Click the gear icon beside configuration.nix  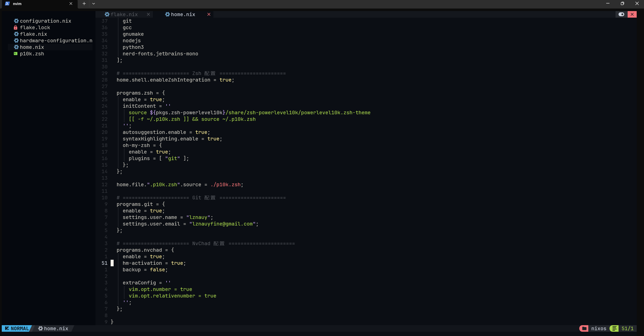coord(16,21)
